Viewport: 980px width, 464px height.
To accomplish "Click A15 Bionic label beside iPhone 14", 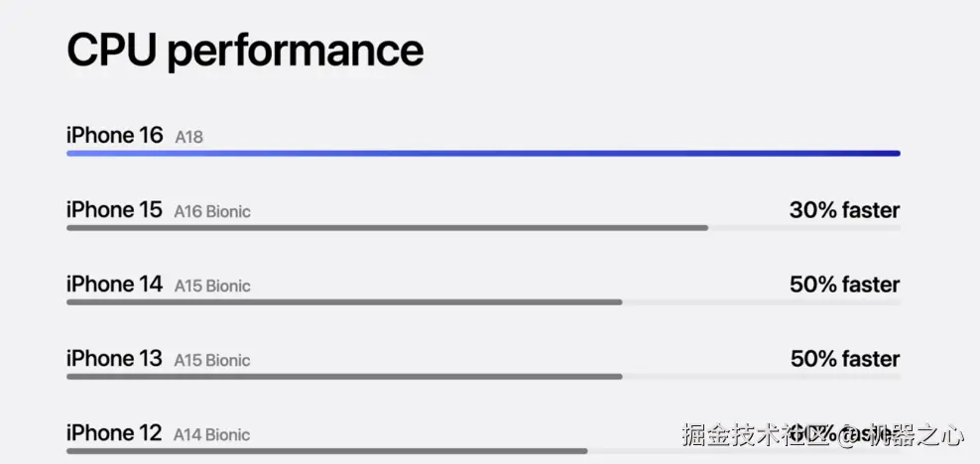I will point(212,286).
